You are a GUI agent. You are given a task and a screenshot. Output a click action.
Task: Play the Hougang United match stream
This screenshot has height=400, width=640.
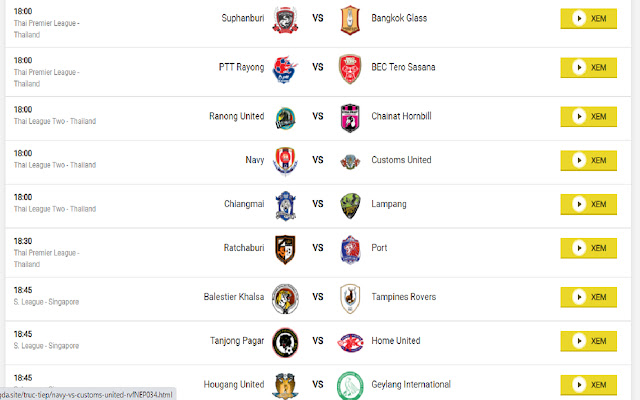point(588,384)
